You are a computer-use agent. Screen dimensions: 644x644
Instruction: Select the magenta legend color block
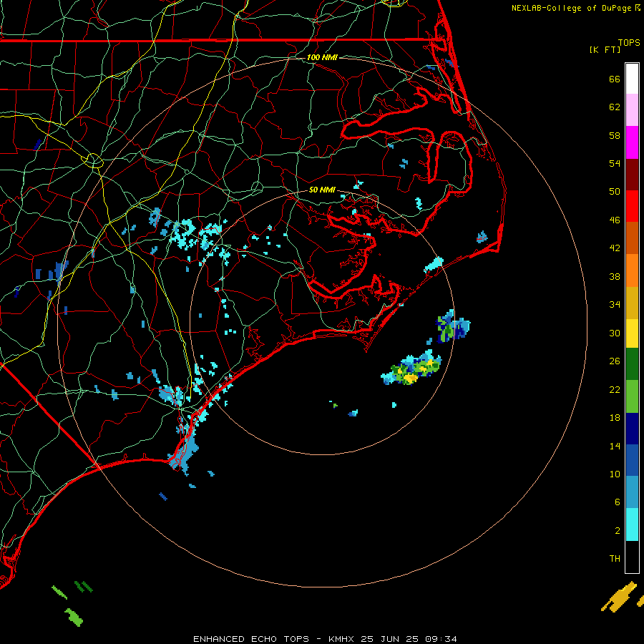(x=632, y=142)
